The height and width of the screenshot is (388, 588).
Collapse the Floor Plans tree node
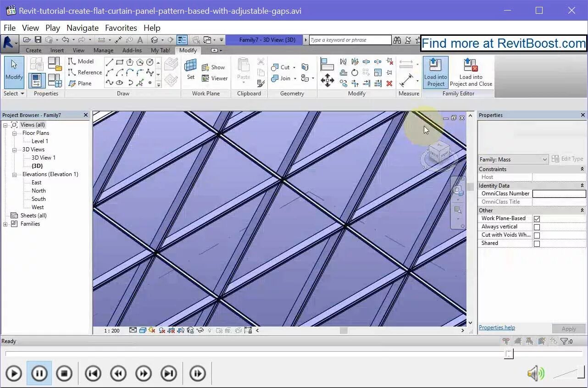click(14, 133)
